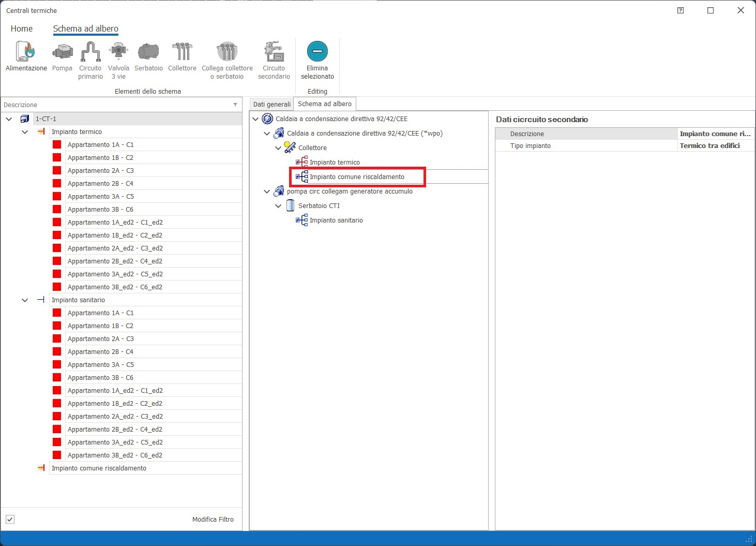Collapse the Impianto sanitario group in left panel
Screen dimensions: 756x546
(x=25, y=300)
